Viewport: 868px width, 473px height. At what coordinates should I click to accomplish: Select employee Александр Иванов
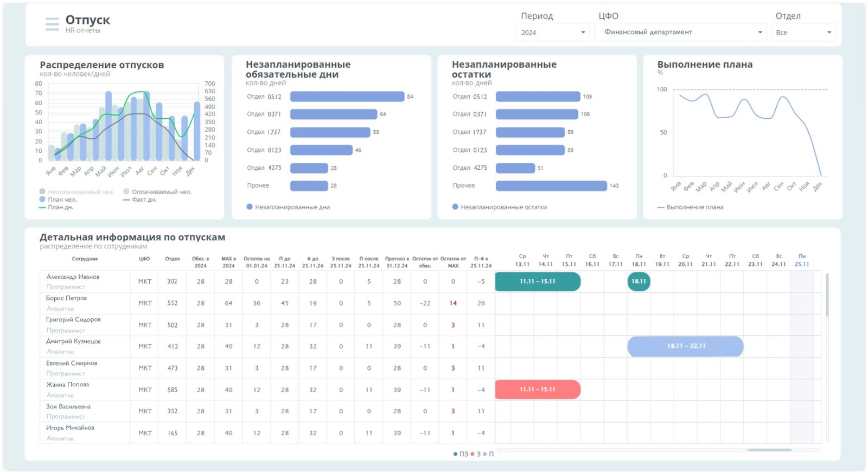pos(73,277)
